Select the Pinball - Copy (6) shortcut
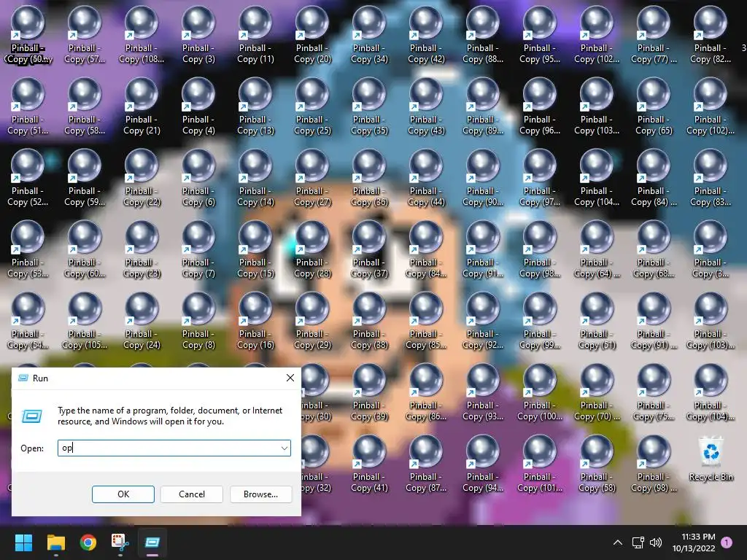 point(198,178)
